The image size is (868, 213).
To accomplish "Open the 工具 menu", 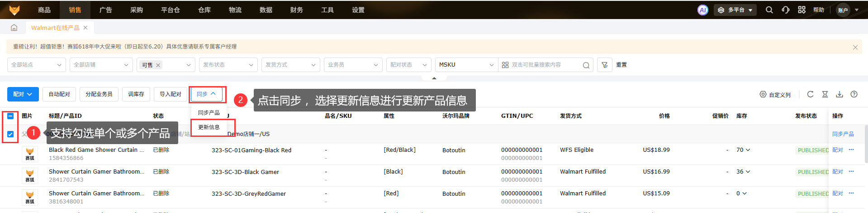I will click(x=327, y=10).
